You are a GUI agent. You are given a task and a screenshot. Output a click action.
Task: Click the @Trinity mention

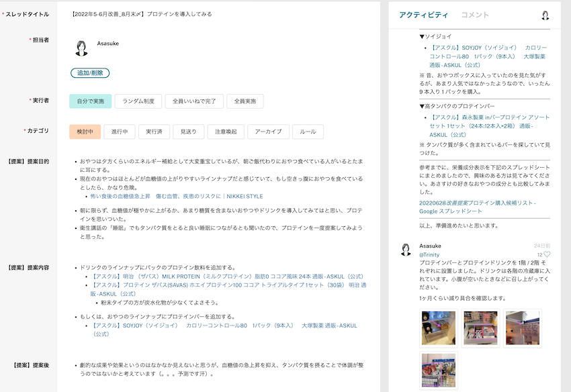pyautogui.click(x=430, y=255)
